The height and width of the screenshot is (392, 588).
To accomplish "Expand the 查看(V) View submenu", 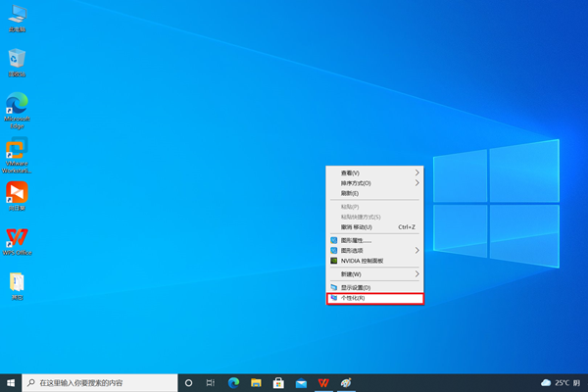I will (x=374, y=172).
